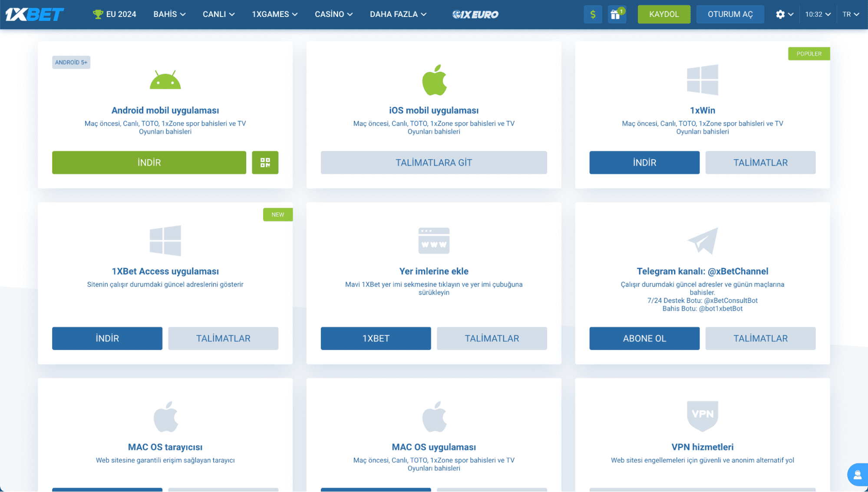Click the ANDROİD 5+ badge

(x=71, y=63)
